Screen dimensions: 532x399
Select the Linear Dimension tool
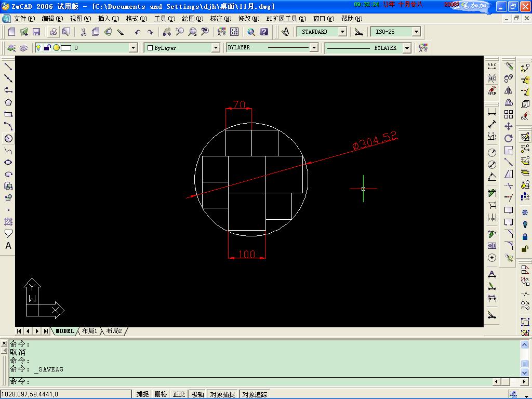coord(491,112)
